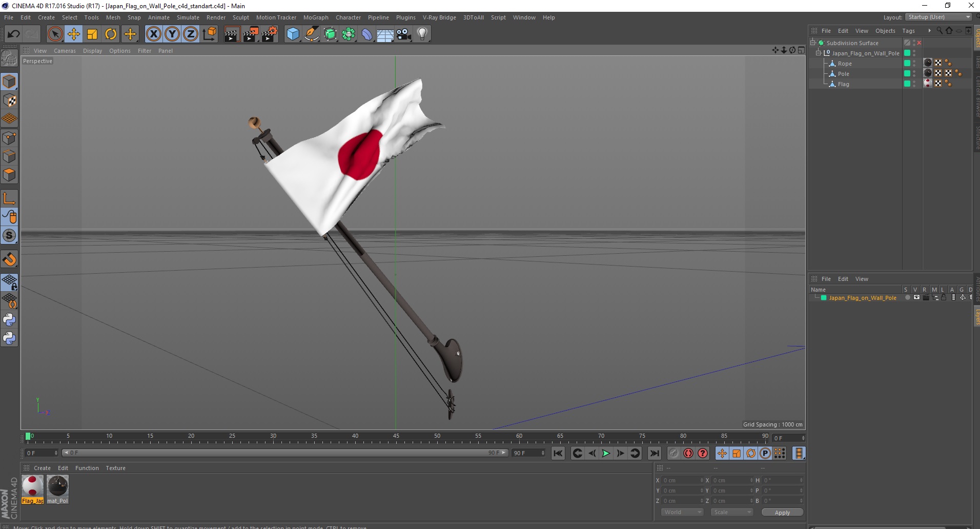Screen dimensions: 980x529
Task: Click the Spline Pen tool icon
Action: tap(312, 34)
